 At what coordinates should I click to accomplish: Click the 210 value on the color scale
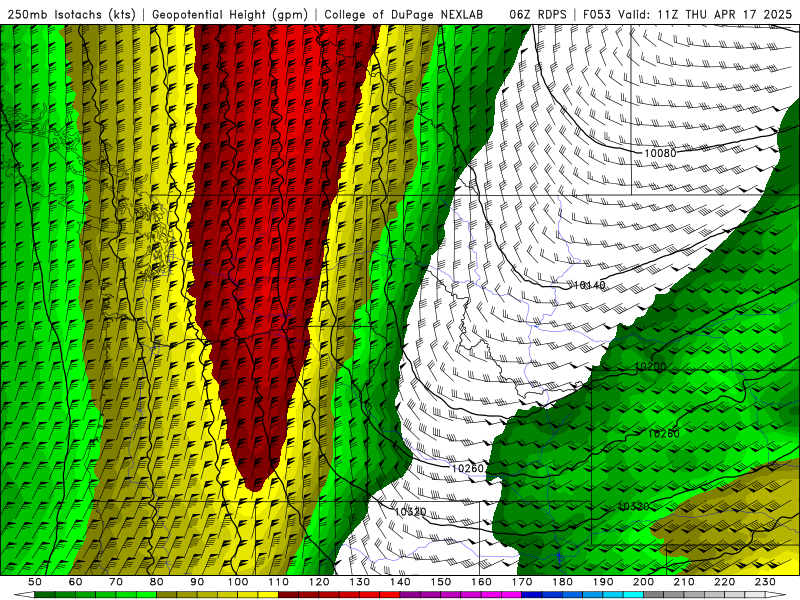tap(684, 582)
